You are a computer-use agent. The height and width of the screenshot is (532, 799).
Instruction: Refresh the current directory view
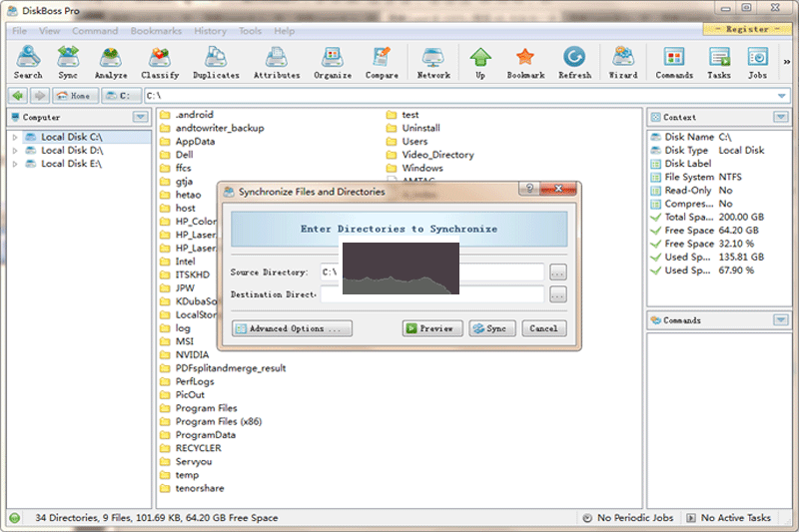click(x=575, y=63)
